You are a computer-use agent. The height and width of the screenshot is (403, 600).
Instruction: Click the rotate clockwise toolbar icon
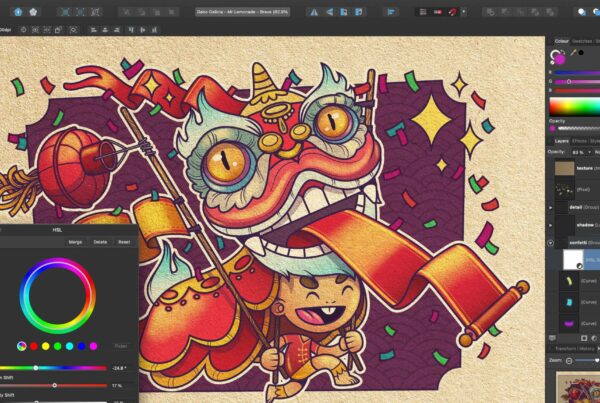[x=359, y=12]
